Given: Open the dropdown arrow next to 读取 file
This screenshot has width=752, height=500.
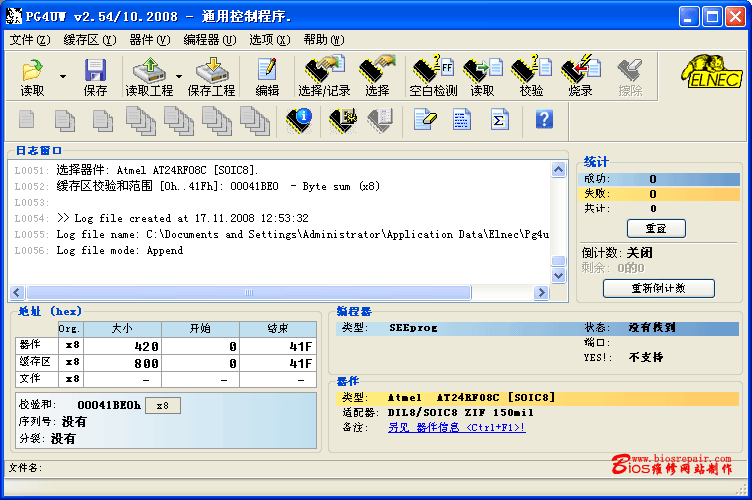Looking at the screenshot, I should [63, 77].
